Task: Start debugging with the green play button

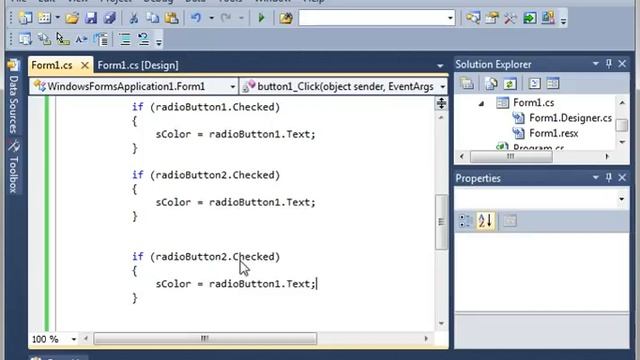Action: (x=261, y=18)
